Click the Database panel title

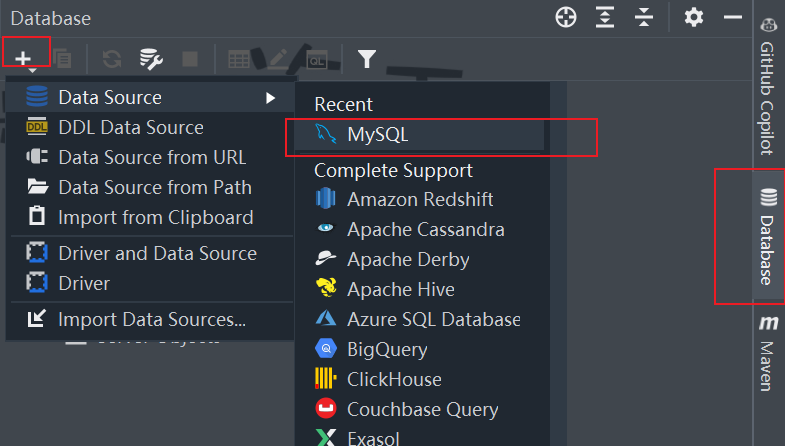point(51,19)
